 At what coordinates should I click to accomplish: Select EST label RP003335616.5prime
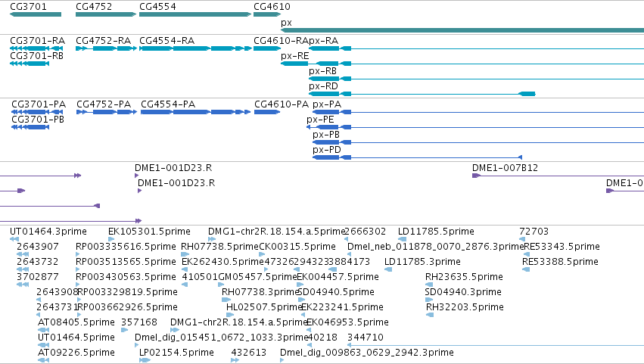(x=126, y=247)
